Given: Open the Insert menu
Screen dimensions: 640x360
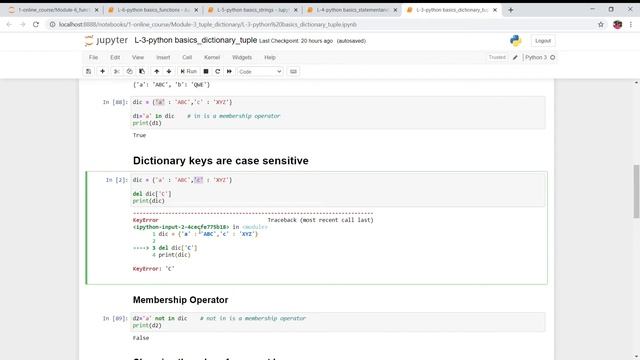Looking at the screenshot, I should 163,58.
